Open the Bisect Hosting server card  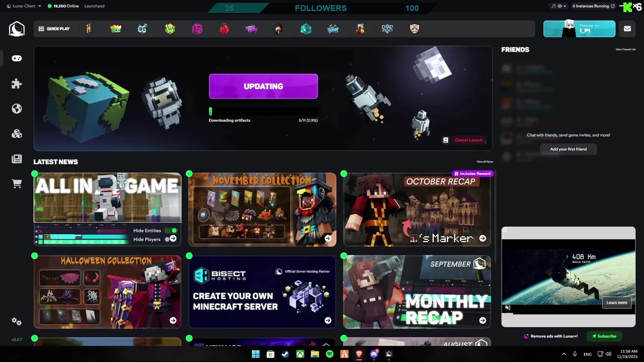[262, 292]
